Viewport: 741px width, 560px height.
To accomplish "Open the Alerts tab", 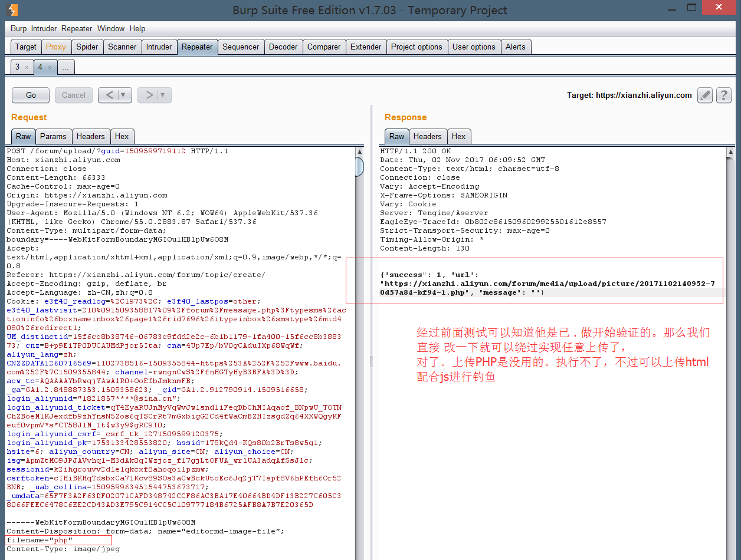I will click(x=515, y=47).
